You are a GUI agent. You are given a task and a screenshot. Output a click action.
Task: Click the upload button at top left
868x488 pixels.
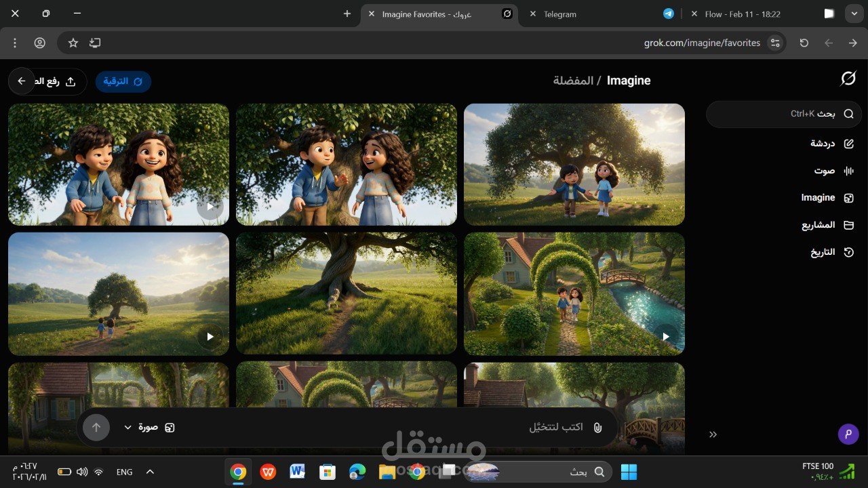pyautogui.click(x=61, y=81)
